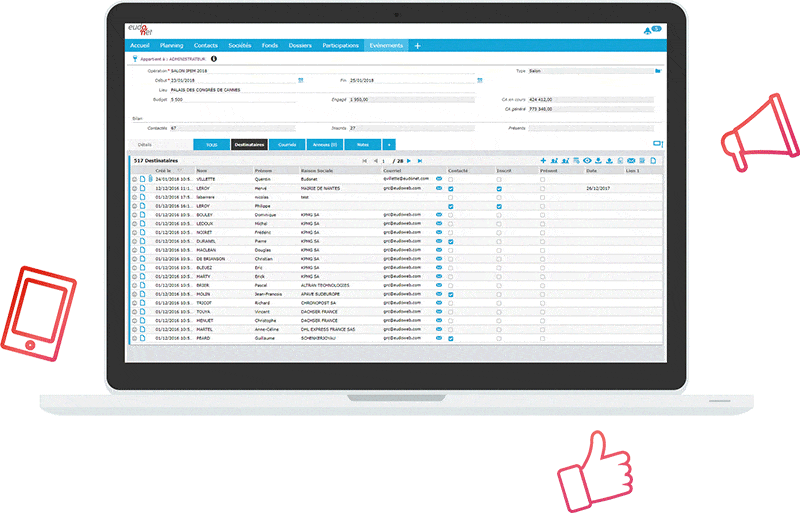Image resolution: width=800 pixels, height=513 pixels.
Task: Click the Eudonet logo
Action: pos(140,30)
